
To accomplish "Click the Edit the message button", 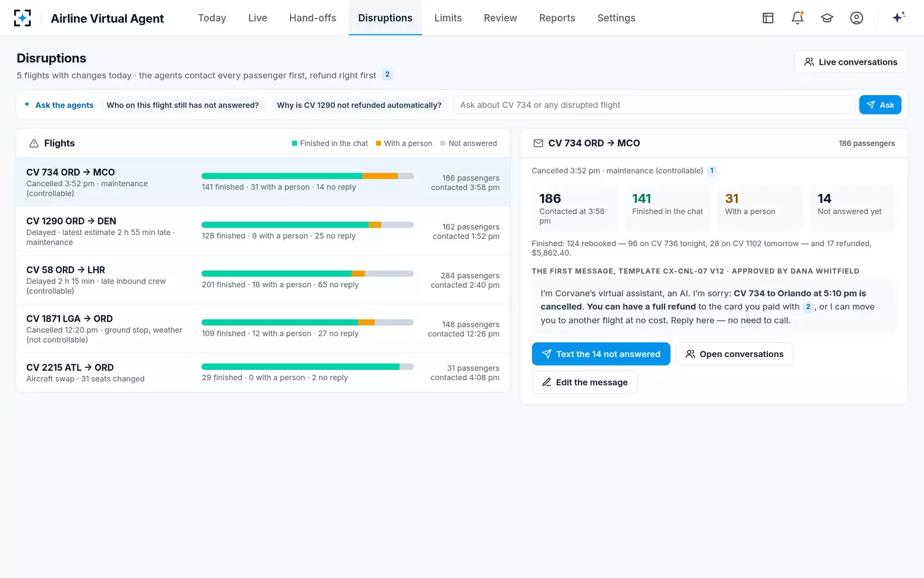I will tap(585, 382).
